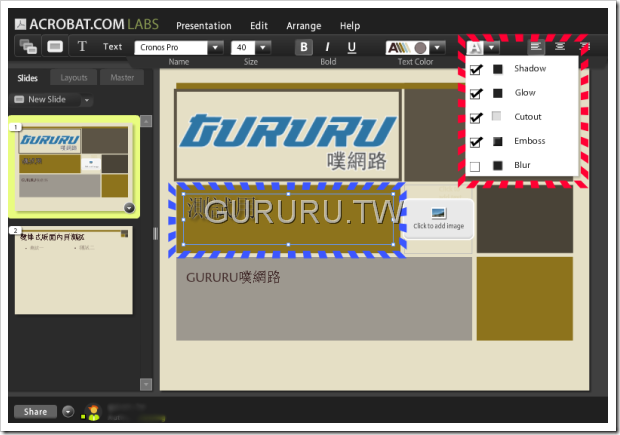Open the Arrange menu

[304, 26]
